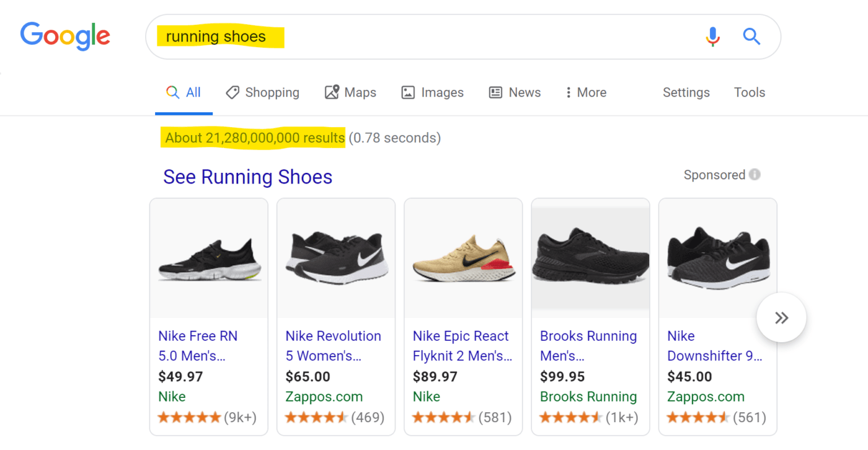The height and width of the screenshot is (450, 868).
Task: Click the tan Nike Epic React image
Action: point(463,260)
